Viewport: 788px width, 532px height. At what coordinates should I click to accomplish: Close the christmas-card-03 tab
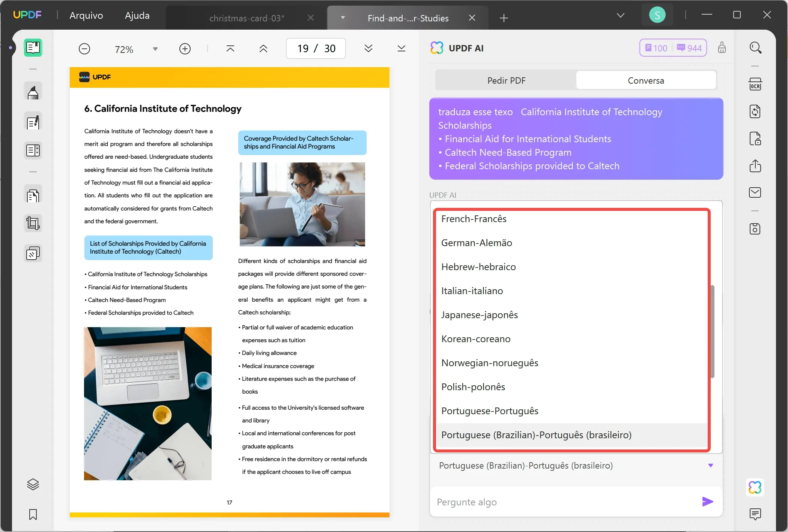pos(311,18)
